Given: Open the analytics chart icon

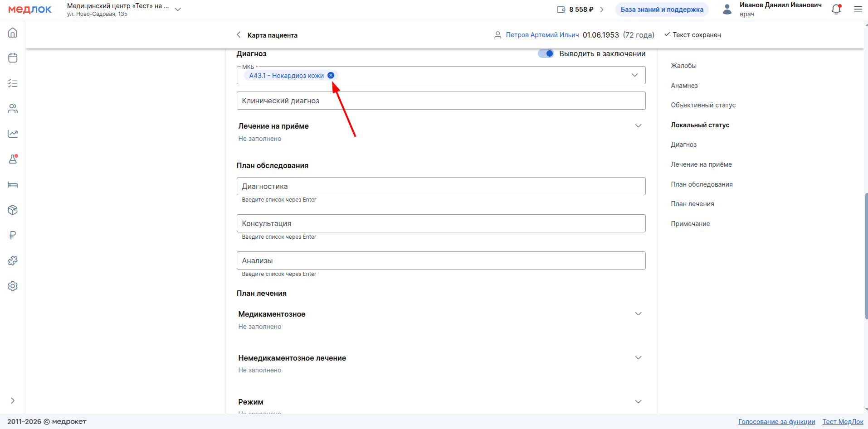Looking at the screenshot, I should [13, 134].
